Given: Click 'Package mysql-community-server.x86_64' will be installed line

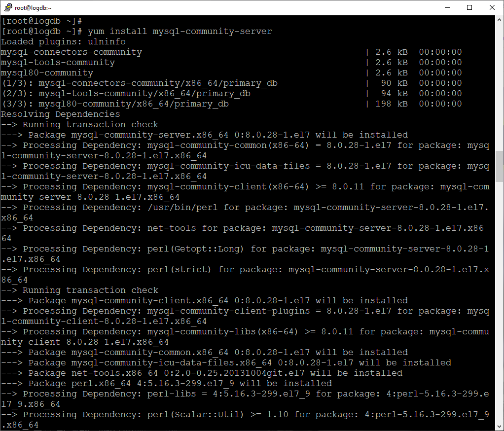Looking at the screenshot, I should coord(204,135).
